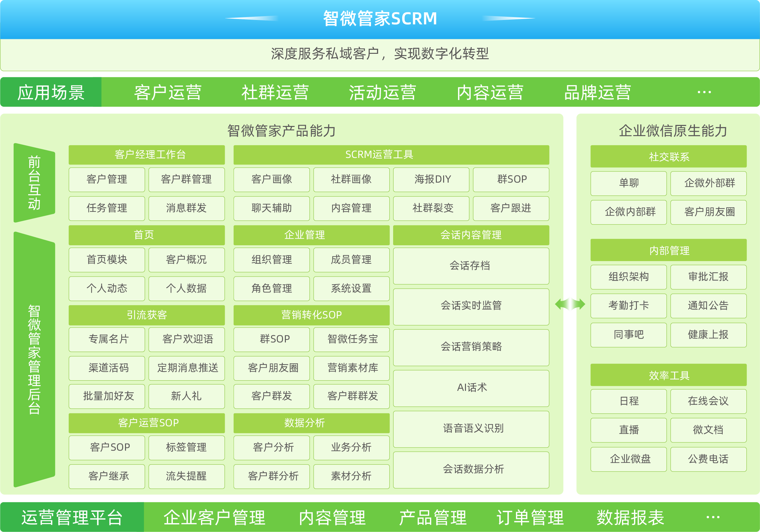Select 数据报表 in the bottom bar

(630, 517)
